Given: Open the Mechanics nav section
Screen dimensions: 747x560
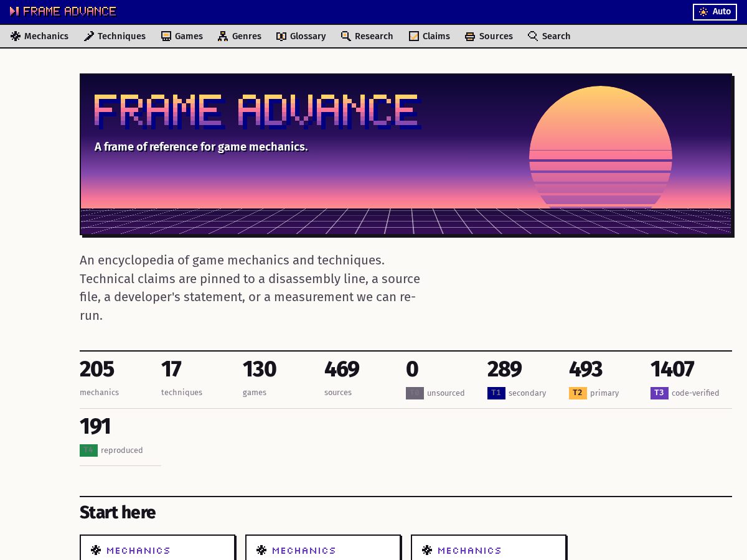Looking at the screenshot, I should point(40,36).
